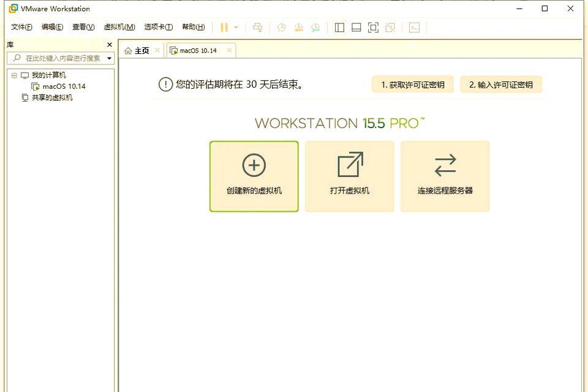The image size is (588, 392).
Task: Click the VMware Workstation title bar logo
Action: point(13,8)
